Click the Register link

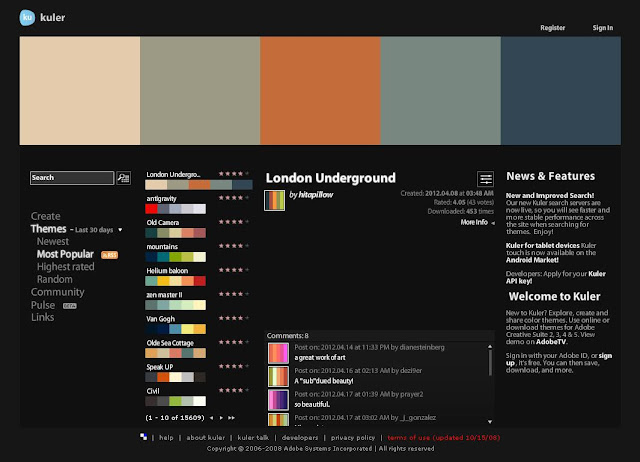[553, 28]
